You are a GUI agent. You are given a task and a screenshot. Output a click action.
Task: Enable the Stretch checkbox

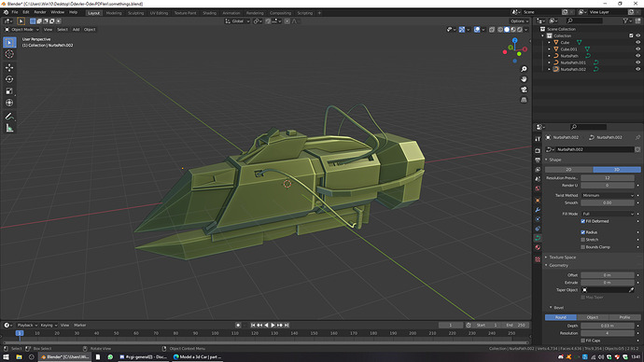click(582, 240)
